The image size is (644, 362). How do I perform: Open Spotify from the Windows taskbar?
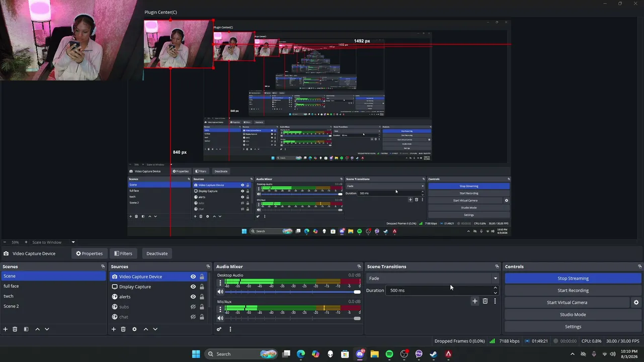point(389,354)
